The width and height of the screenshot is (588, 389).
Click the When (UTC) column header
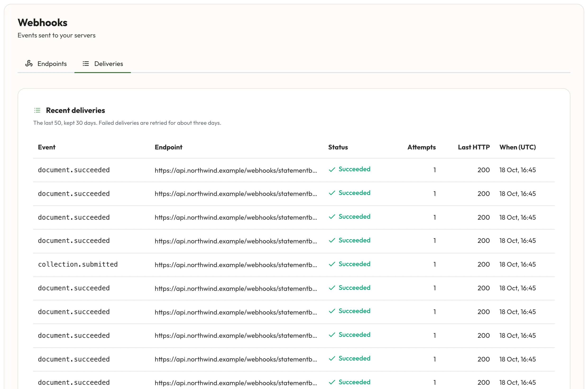pos(518,147)
